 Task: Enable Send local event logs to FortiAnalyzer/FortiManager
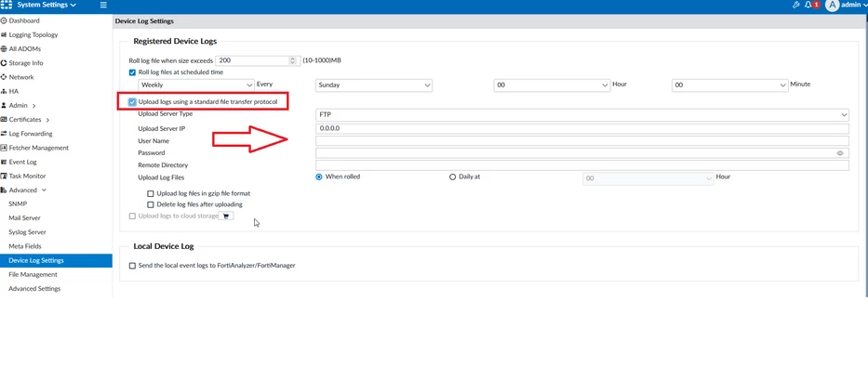click(x=132, y=266)
